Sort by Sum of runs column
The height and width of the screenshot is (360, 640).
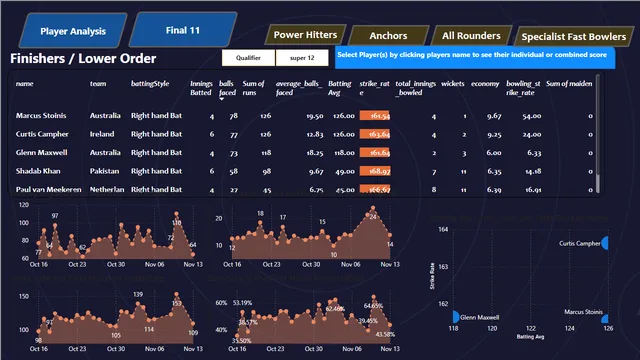(253, 88)
